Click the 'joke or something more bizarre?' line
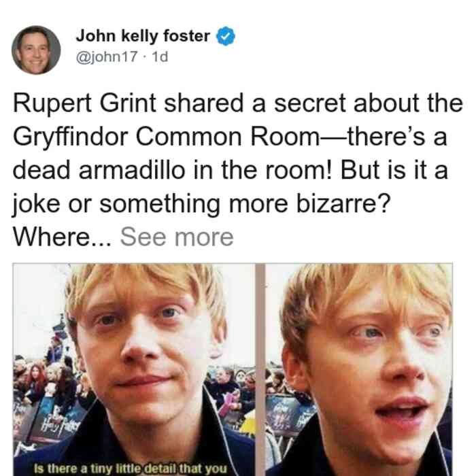Image resolution: width=476 pixels, height=476 pixels. pyautogui.click(x=201, y=203)
